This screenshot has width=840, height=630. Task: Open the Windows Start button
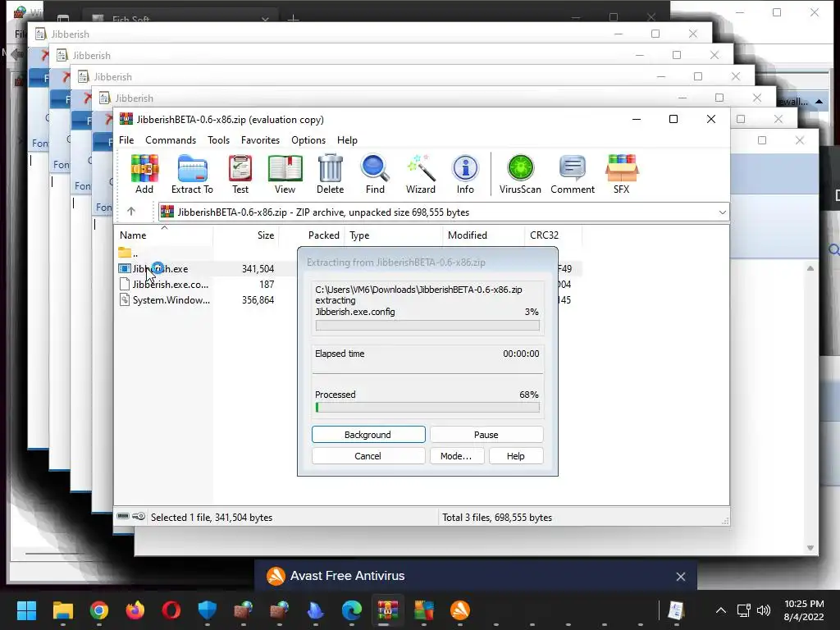click(26, 610)
